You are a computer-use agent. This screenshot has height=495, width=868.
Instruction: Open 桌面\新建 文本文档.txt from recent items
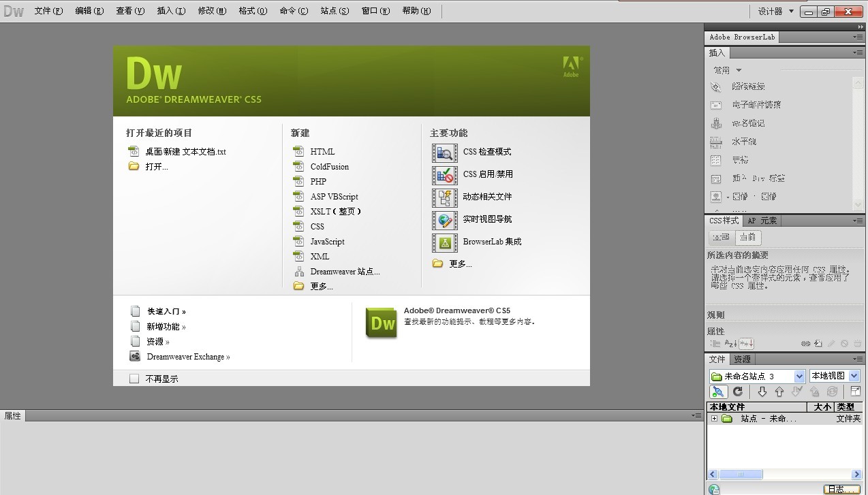[185, 151]
